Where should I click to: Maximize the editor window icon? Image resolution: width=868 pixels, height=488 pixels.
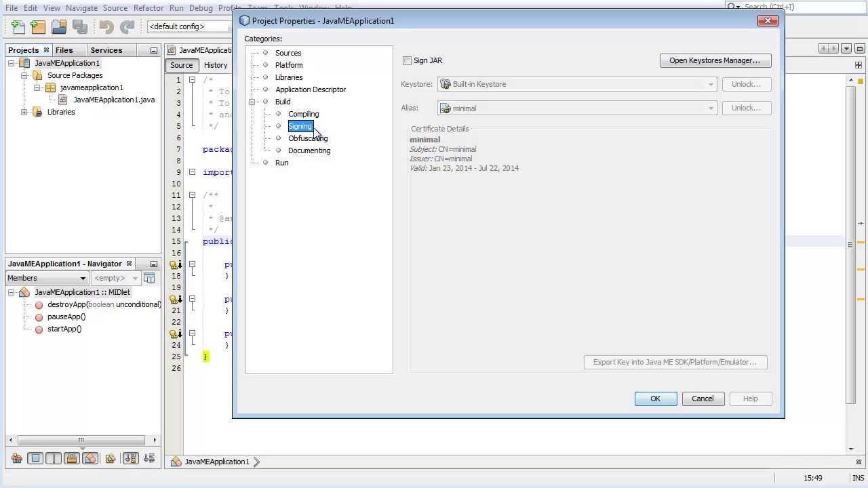pos(859,49)
